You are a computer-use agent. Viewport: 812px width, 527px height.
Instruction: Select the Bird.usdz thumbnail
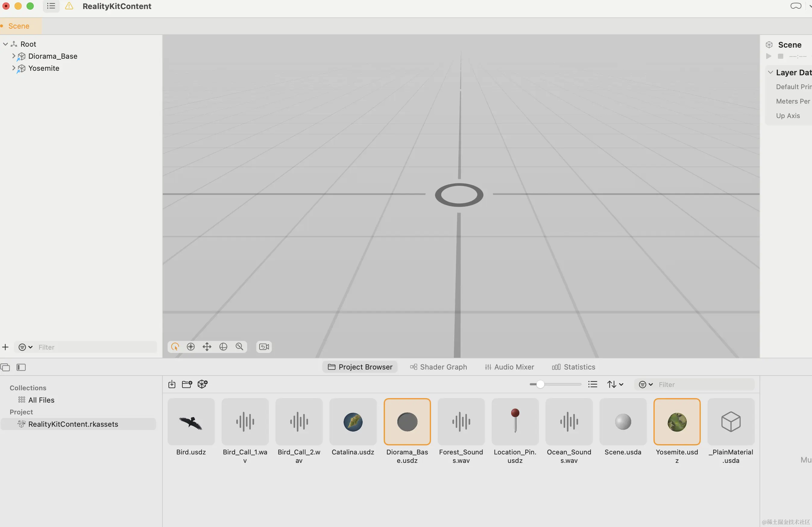[x=191, y=422]
